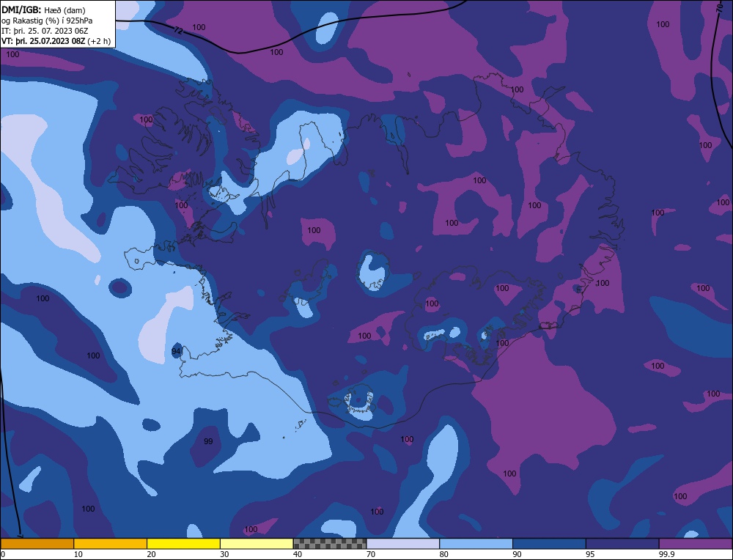Click the '(+2 h)' forecast offset text
This screenshot has height=560, width=733.
point(100,41)
